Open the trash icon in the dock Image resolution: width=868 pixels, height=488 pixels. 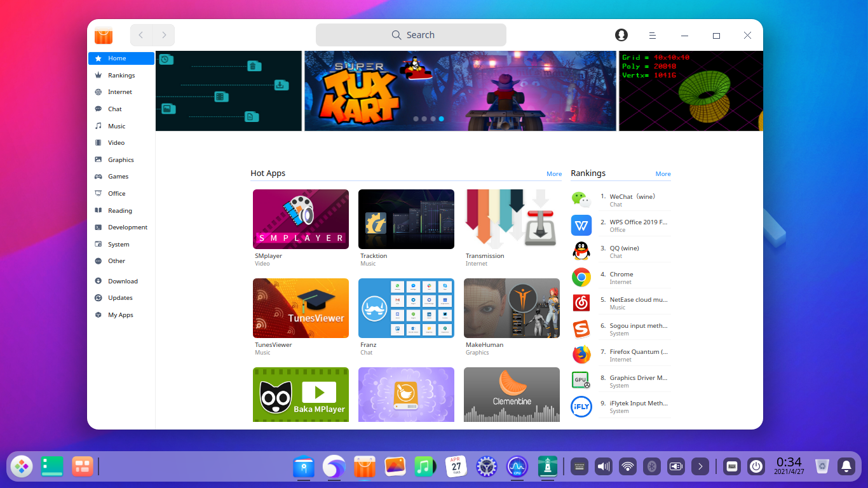[x=822, y=467]
